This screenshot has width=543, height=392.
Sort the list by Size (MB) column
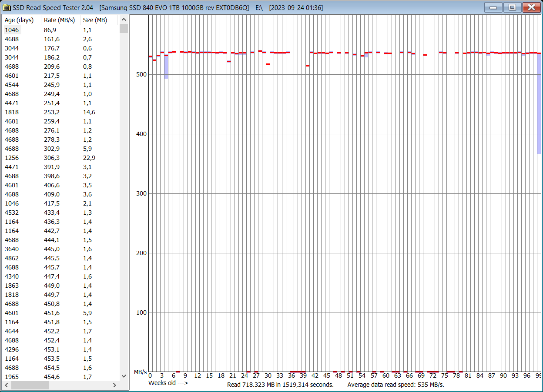(95, 20)
